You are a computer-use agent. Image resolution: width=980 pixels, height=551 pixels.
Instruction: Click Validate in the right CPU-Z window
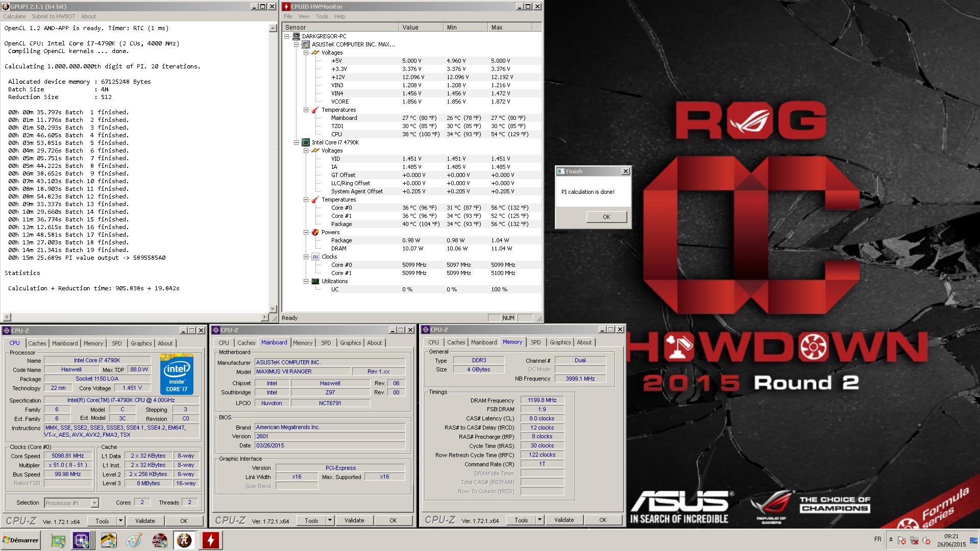coord(564,520)
